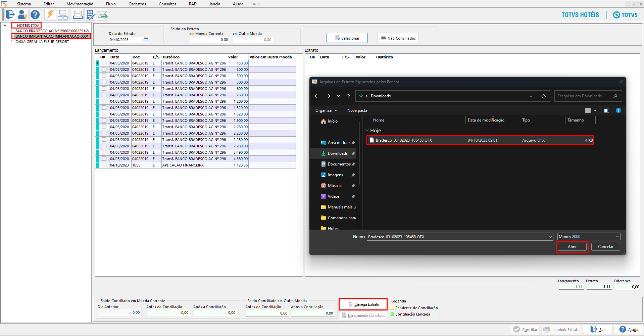Click the Carrega Extrato button
This screenshot has width=644, height=336.
[x=363, y=304]
